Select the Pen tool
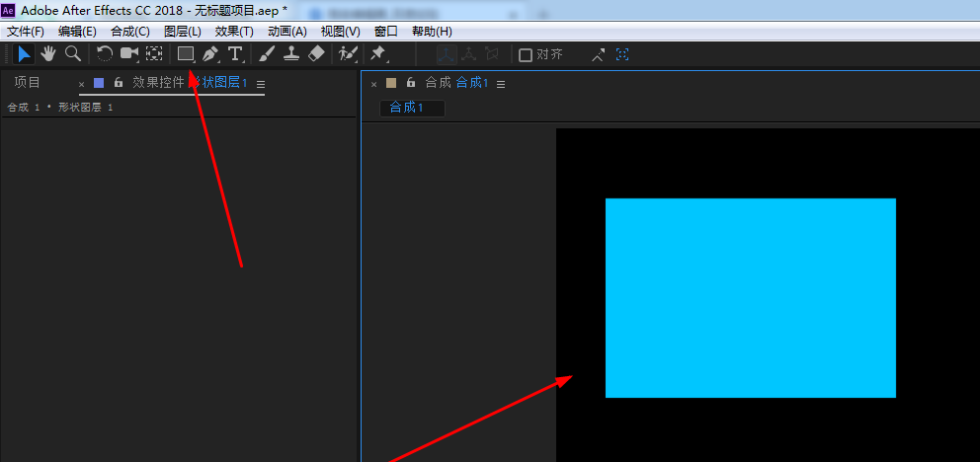The image size is (980, 462). click(209, 54)
